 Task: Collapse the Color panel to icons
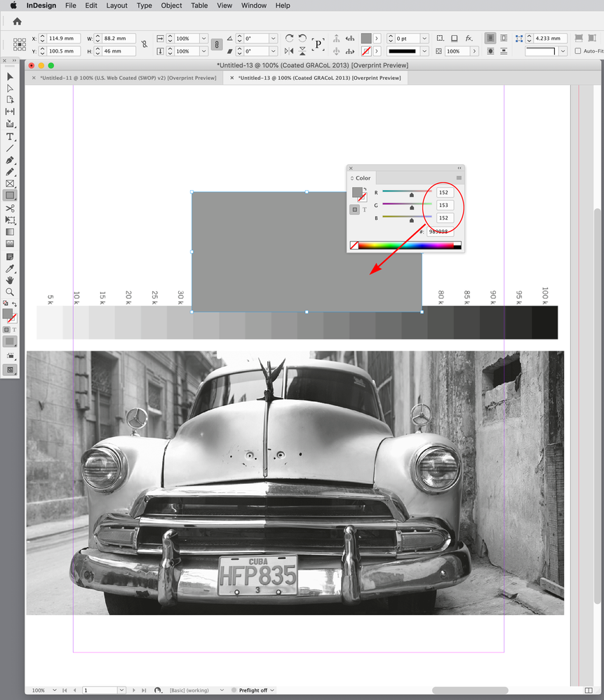[x=459, y=167]
